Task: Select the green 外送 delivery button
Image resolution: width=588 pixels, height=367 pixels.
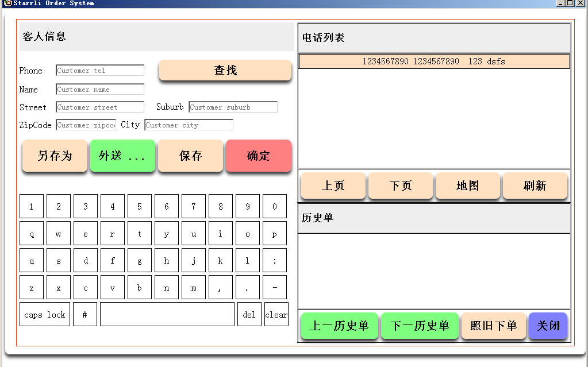Action: tap(122, 156)
